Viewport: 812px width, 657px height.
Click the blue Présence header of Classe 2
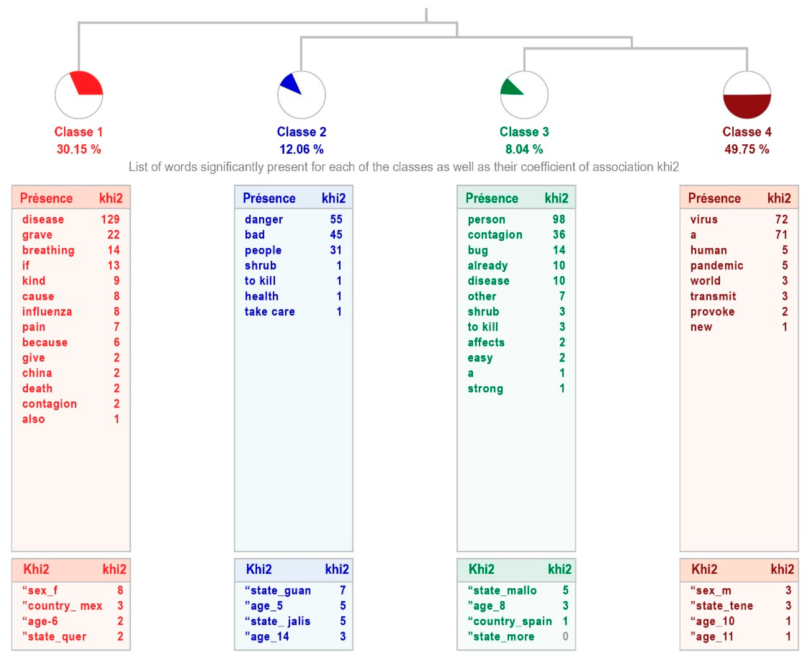tap(269, 198)
